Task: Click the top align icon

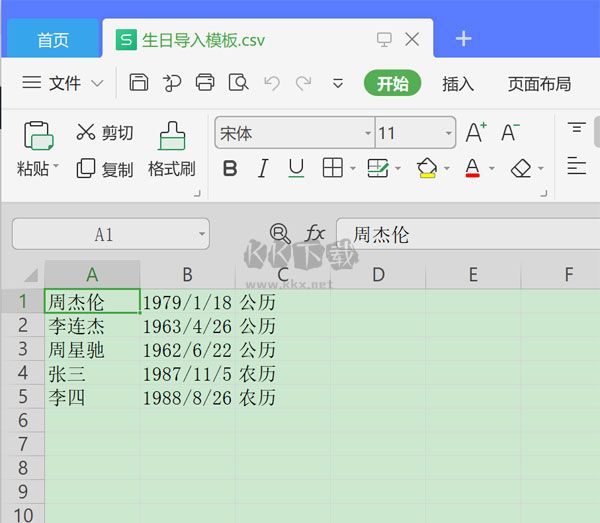Action: 577,127
